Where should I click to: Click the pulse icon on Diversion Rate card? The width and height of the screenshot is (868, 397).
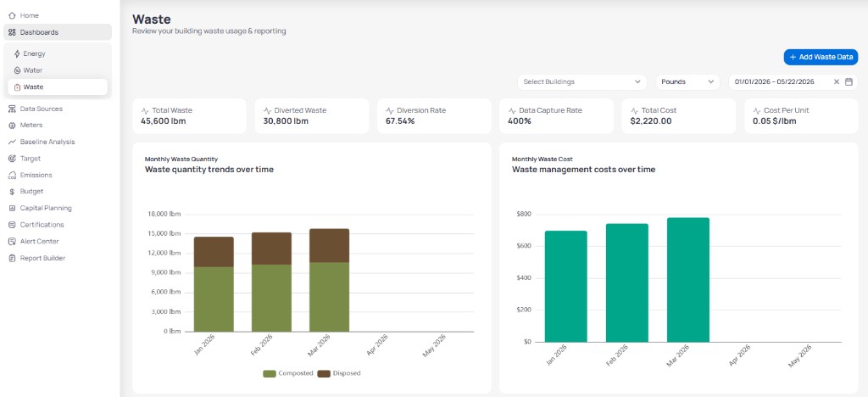pyautogui.click(x=390, y=111)
